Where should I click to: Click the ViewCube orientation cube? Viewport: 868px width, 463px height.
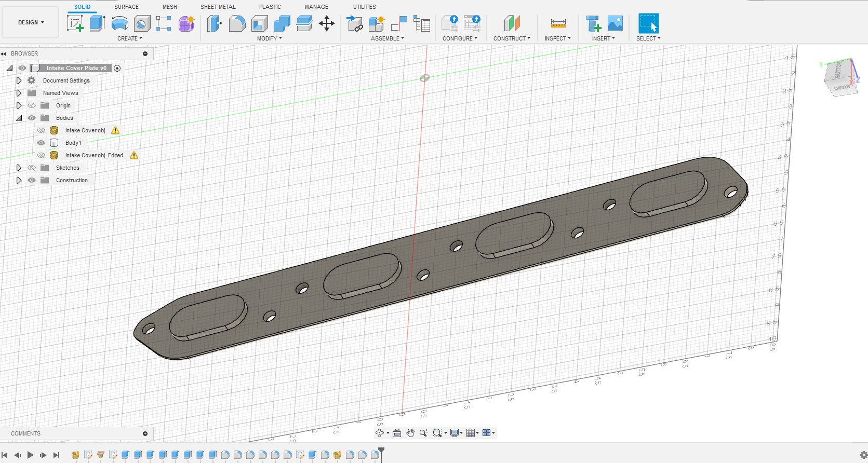tap(840, 77)
